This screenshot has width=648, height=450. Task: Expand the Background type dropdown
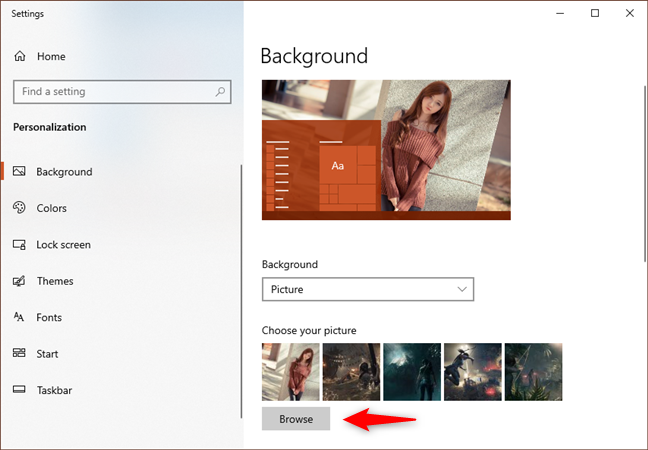pyautogui.click(x=367, y=289)
